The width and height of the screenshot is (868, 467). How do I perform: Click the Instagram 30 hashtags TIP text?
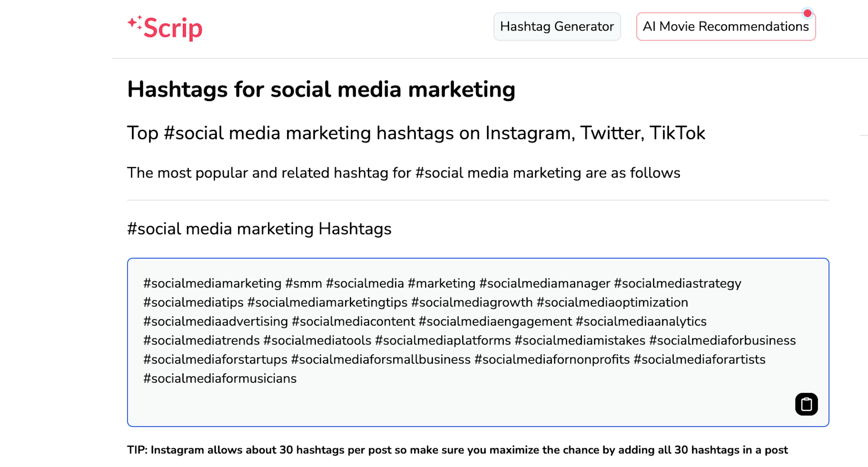457,450
